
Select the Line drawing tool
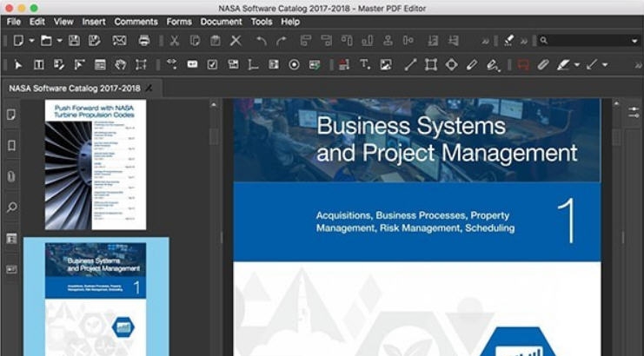[408, 64]
